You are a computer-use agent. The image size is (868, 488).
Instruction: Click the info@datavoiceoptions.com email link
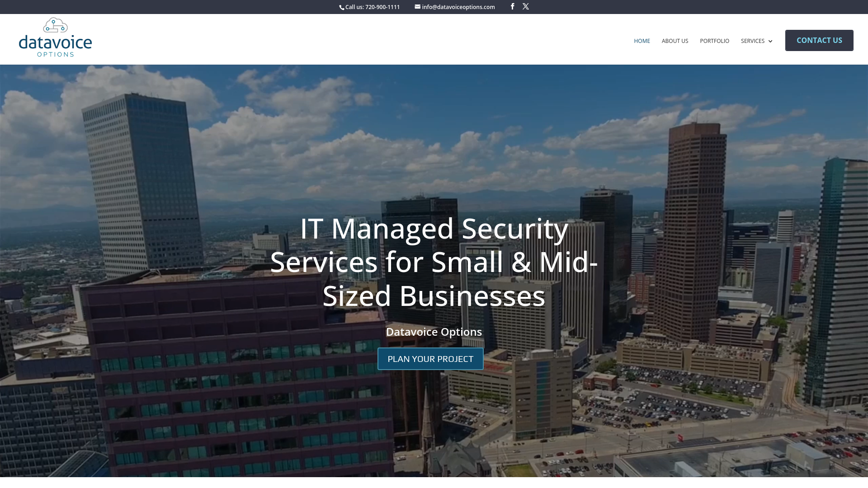point(458,7)
